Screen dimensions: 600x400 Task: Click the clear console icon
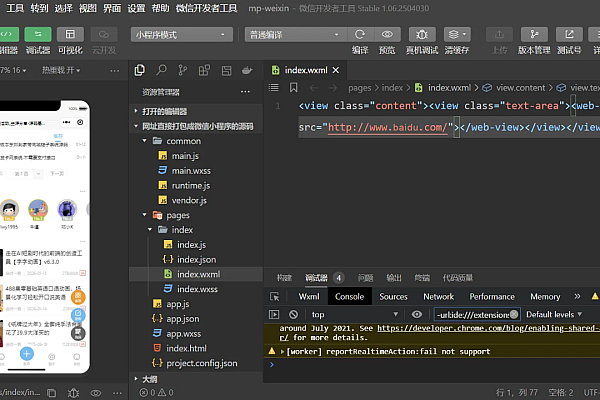point(294,314)
